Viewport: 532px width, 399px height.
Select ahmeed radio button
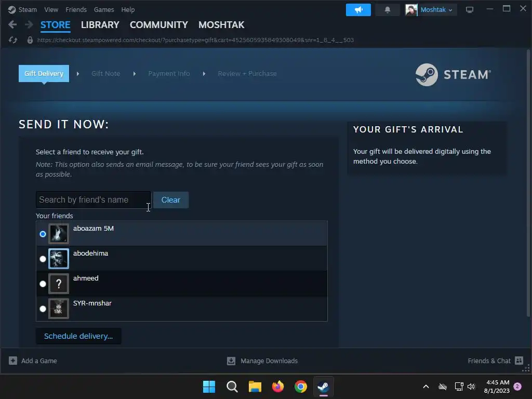point(43,284)
